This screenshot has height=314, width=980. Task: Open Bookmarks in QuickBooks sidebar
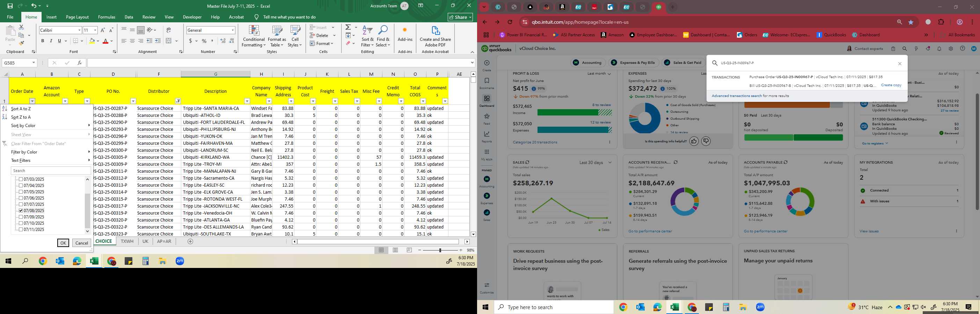coord(487,83)
